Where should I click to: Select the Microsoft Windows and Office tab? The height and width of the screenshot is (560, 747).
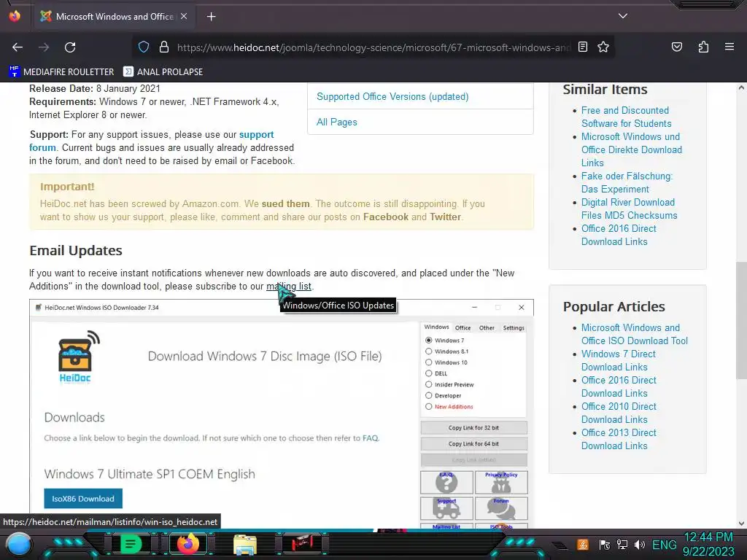tap(115, 17)
